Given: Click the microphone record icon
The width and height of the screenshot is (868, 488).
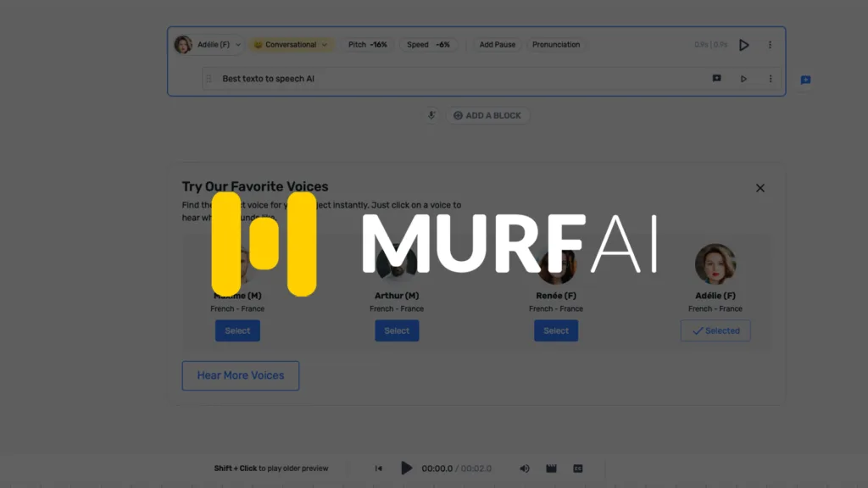Looking at the screenshot, I should [431, 115].
